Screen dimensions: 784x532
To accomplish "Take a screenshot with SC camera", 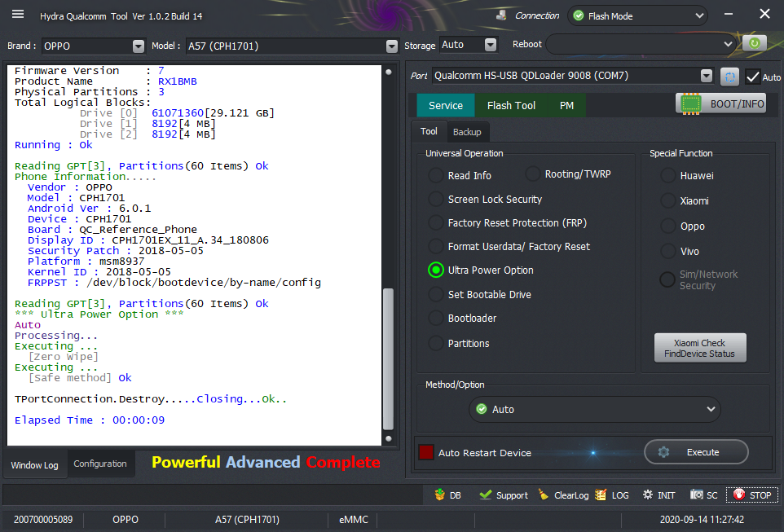I will (703, 495).
